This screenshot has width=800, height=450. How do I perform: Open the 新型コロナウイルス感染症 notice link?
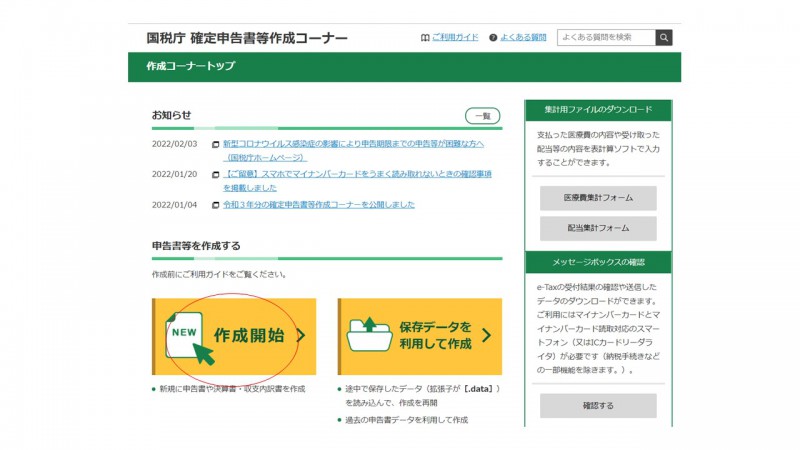[353, 151]
